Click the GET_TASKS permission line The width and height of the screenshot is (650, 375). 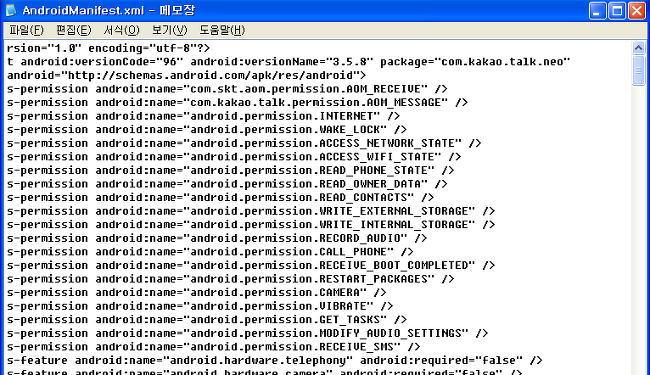(207, 320)
